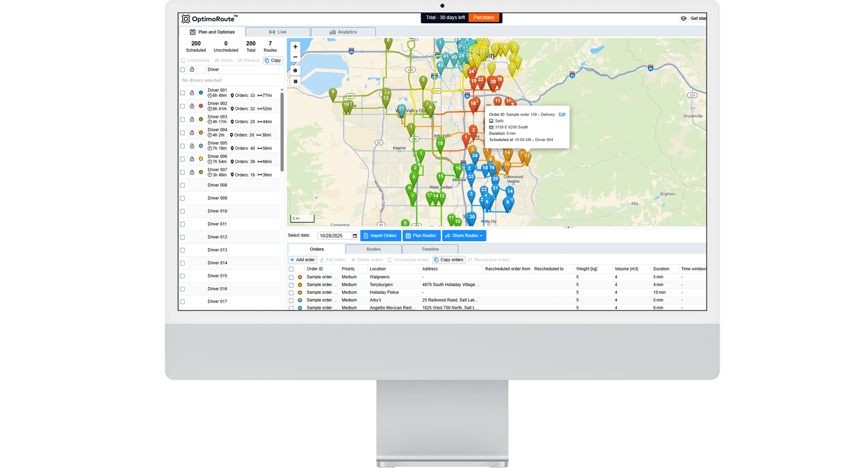Check the Driver 002 checkbox
Screen dimensions: 868x468
pyautogui.click(x=183, y=106)
